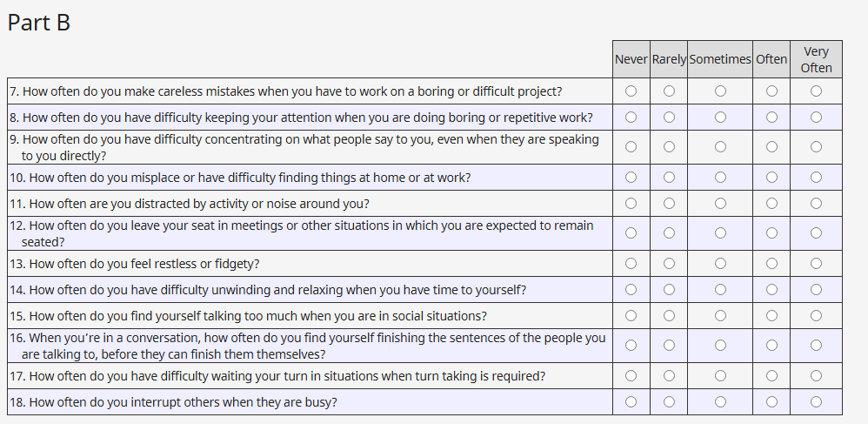The width and height of the screenshot is (868, 424).
Task: Choose Very Often for question 7 careless mistakes
Action: pos(816,91)
